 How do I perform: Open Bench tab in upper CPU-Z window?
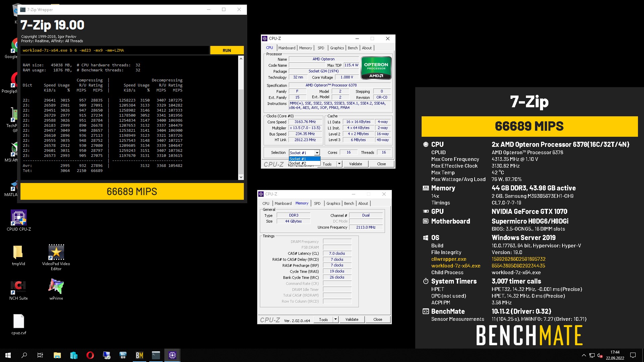coord(353,48)
